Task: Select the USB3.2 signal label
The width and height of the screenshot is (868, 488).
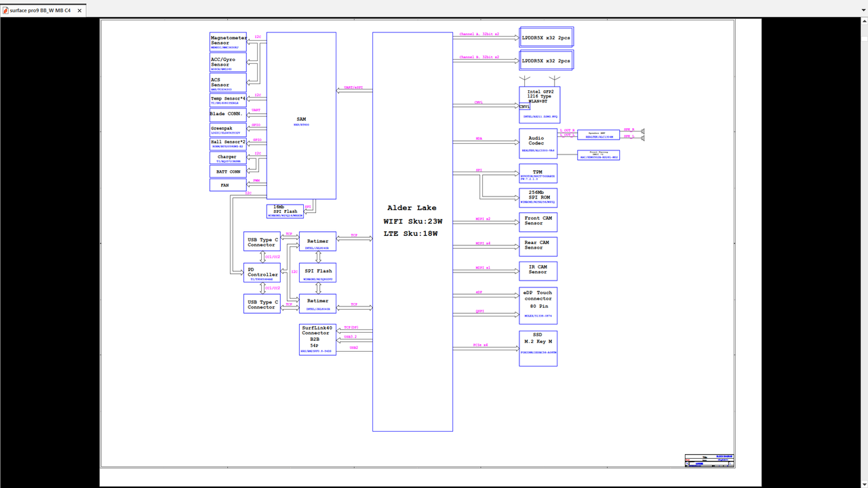Action: pos(350,337)
